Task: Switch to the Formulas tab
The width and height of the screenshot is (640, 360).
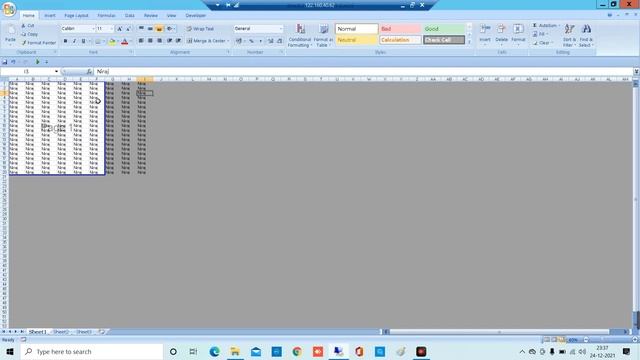Action: point(107,16)
